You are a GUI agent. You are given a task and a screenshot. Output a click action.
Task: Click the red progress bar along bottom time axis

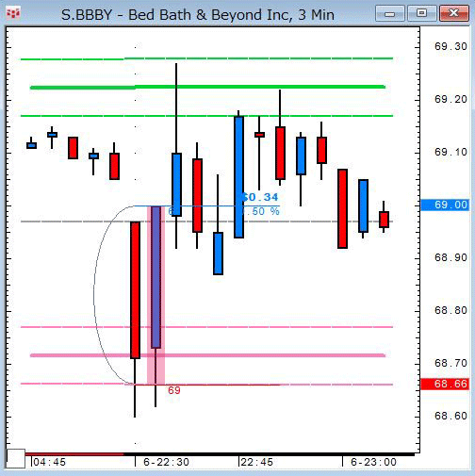(x=74, y=454)
